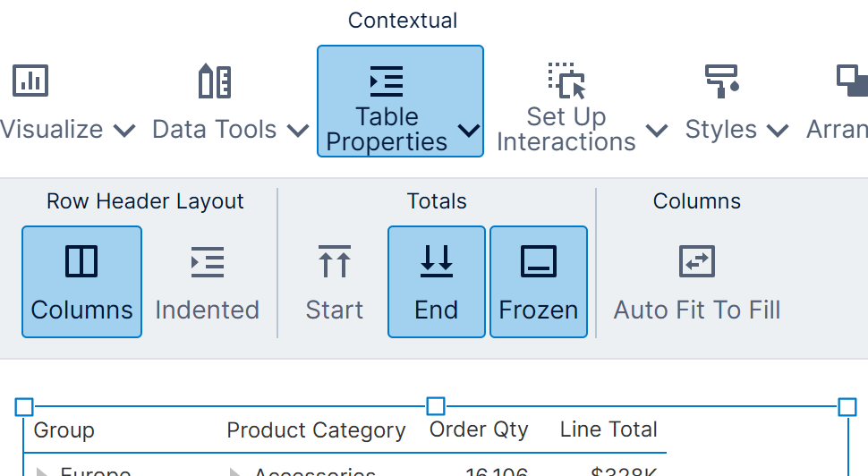Image resolution: width=868 pixels, height=476 pixels.
Task: Expand the Visualize dropdown arrow
Action: pyautogui.click(x=124, y=131)
